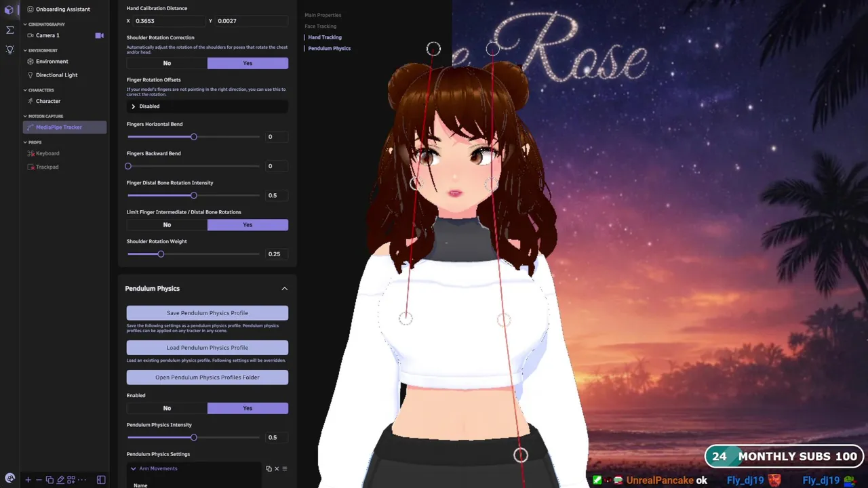Click Save Pendulum Physics Profile button
The height and width of the screenshot is (488, 868).
(x=207, y=313)
